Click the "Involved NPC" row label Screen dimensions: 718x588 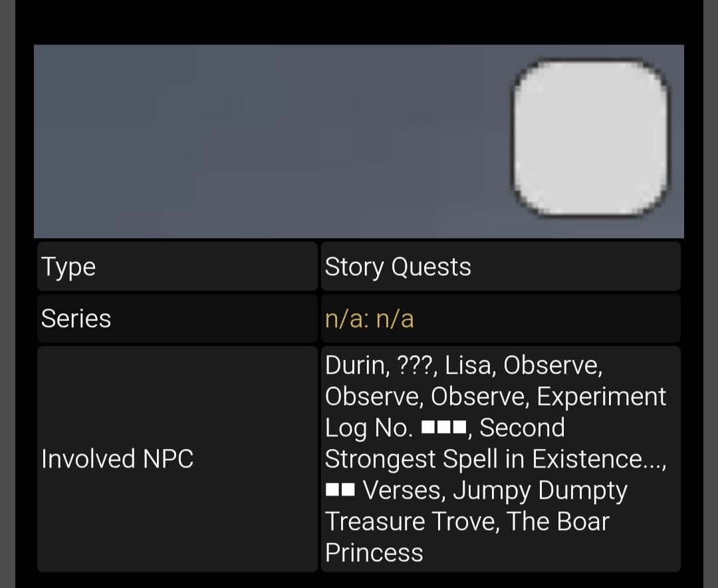coord(117,459)
